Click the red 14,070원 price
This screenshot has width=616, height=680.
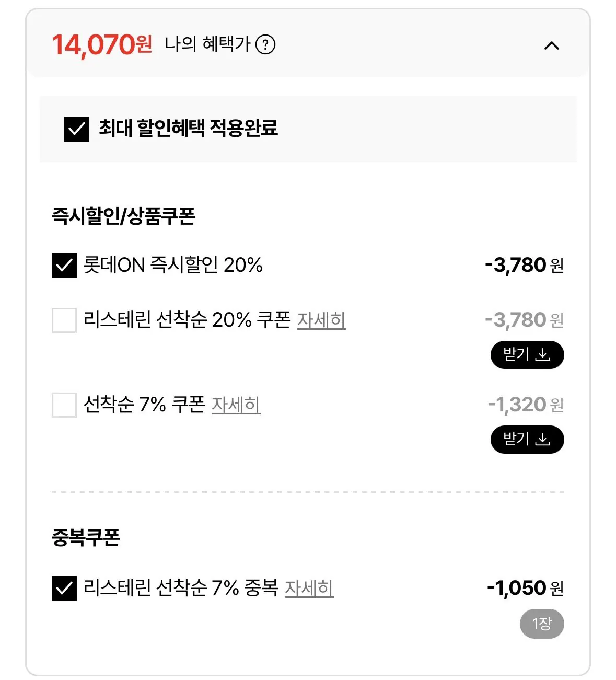(102, 45)
